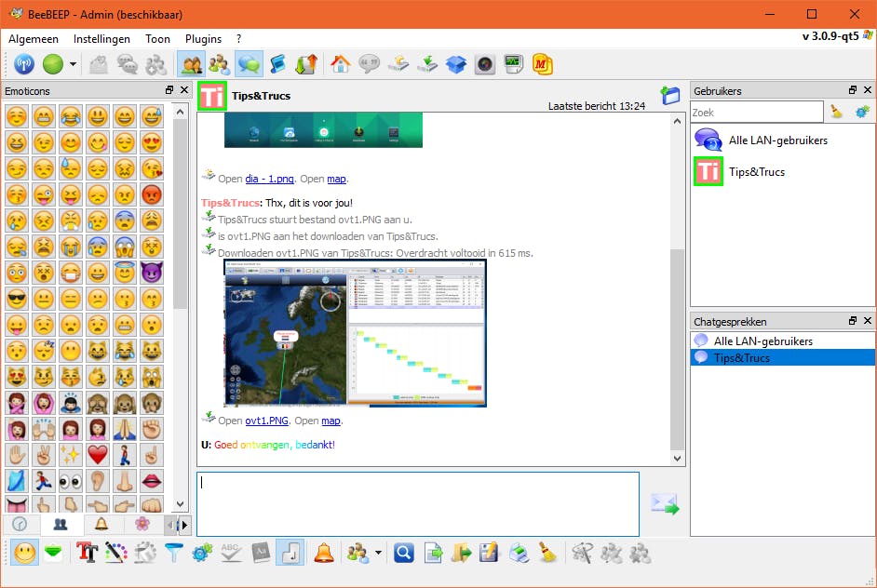The height and width of the screenshot is (588, 877).
Task: Choose text color with the pencil palette icon
Action: 115,553
